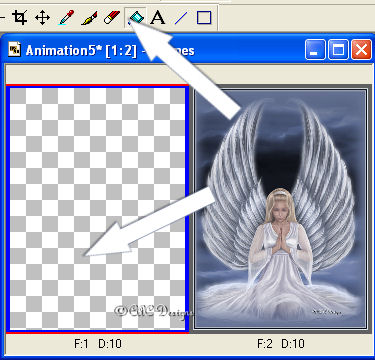Click the F:2 D:10 frame label
Screen dimensions: 375x360
point(281,343)
